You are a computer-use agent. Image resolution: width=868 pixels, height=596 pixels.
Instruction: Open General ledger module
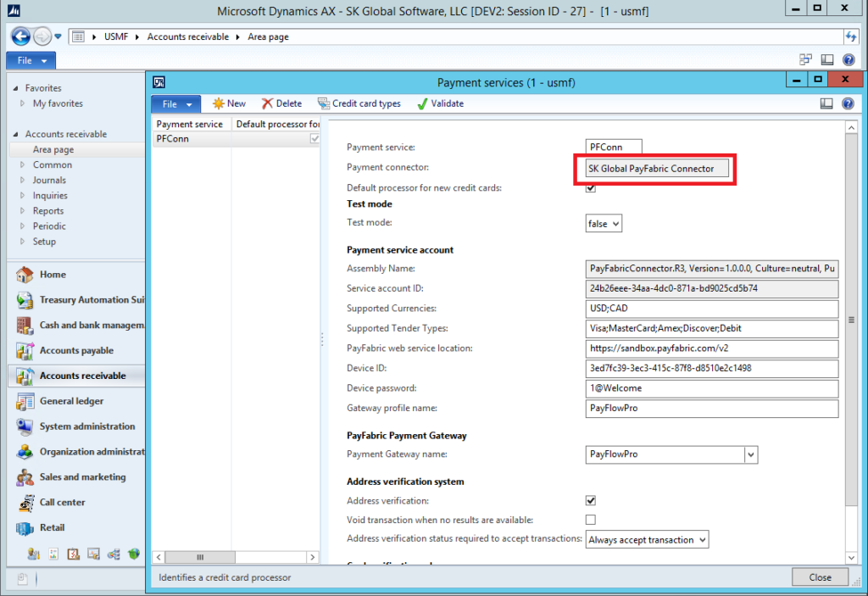[x=76, y=401]
